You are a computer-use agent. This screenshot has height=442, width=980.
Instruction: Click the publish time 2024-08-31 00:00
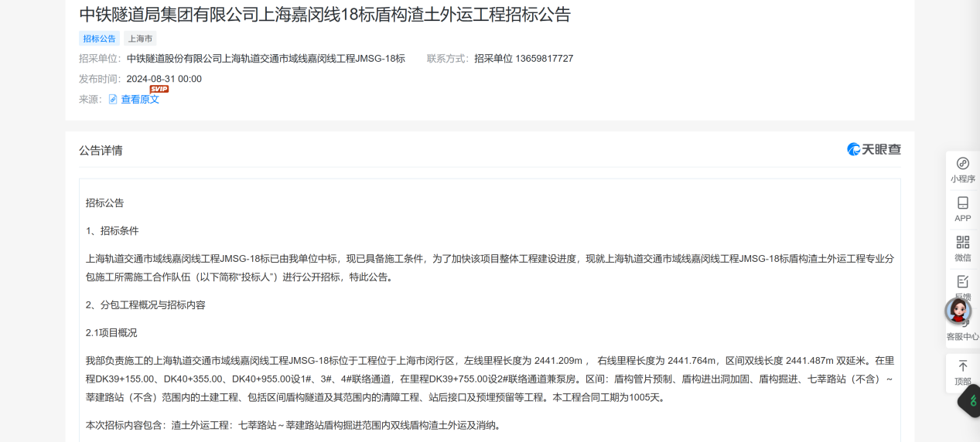tap(164, 79)
